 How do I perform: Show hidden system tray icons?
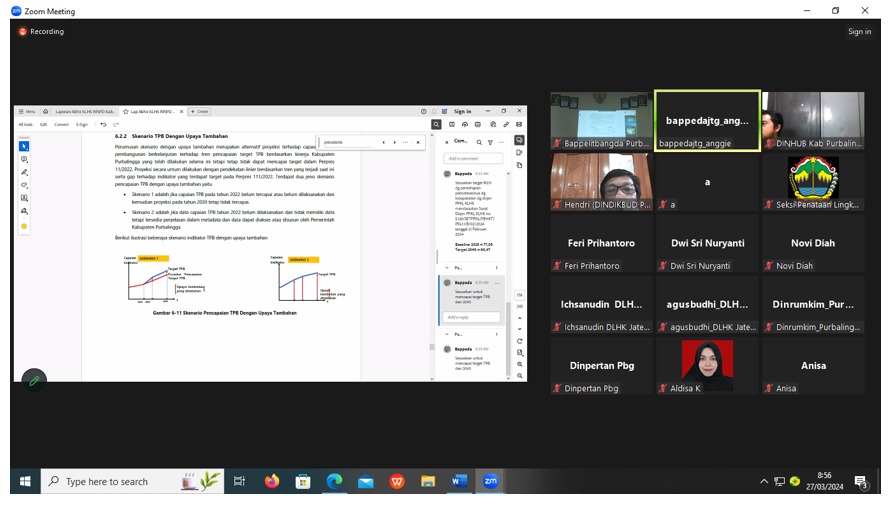[765, 481]
